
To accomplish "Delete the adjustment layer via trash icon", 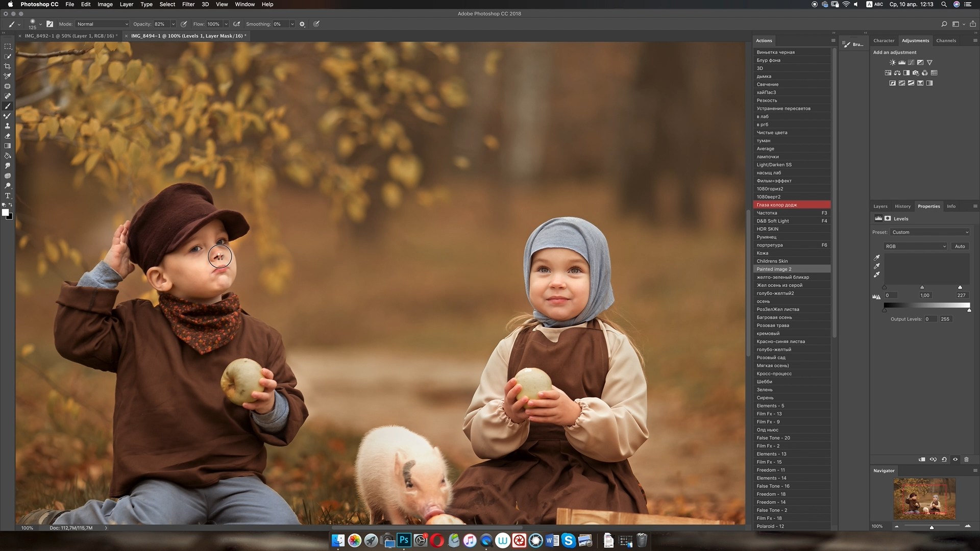I will (x=966, y=459).
